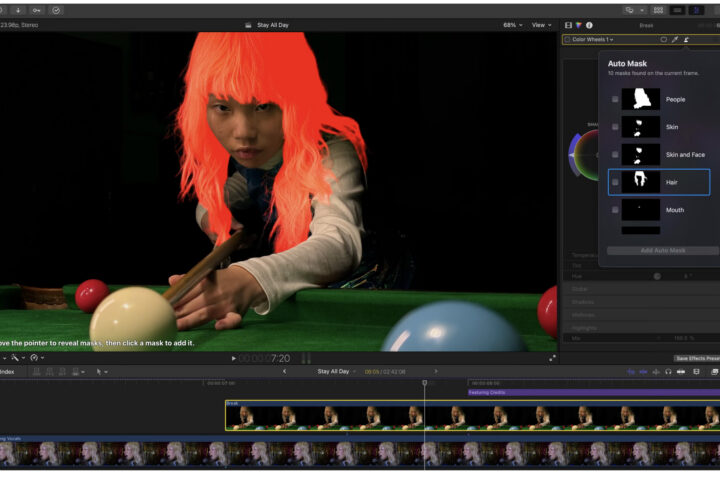Open the info inspector icon
Image resolution: width=720 pixels, height=480 pixels.
coord(589,25)
